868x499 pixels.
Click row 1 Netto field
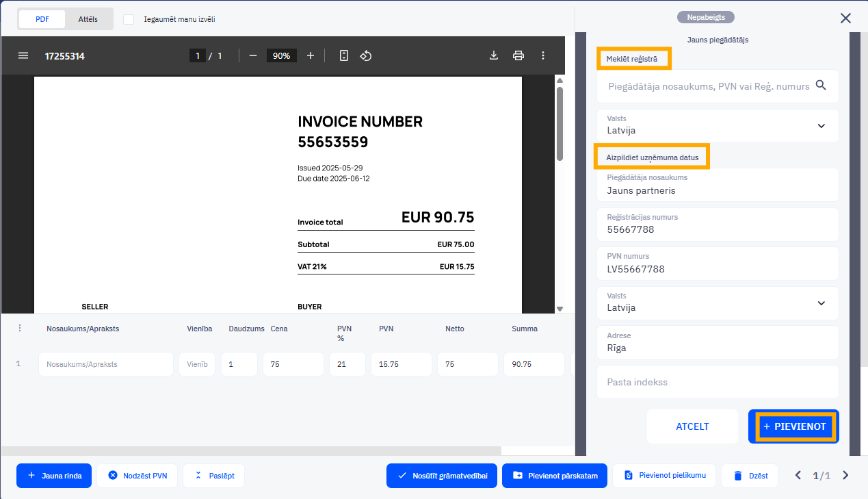pyautogui.click(x=468, y=364)
